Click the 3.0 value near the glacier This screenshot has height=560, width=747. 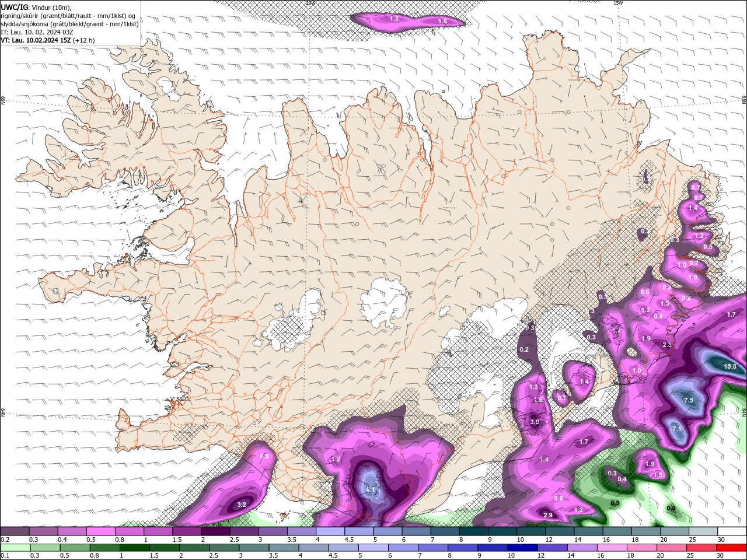coord(535,422)
